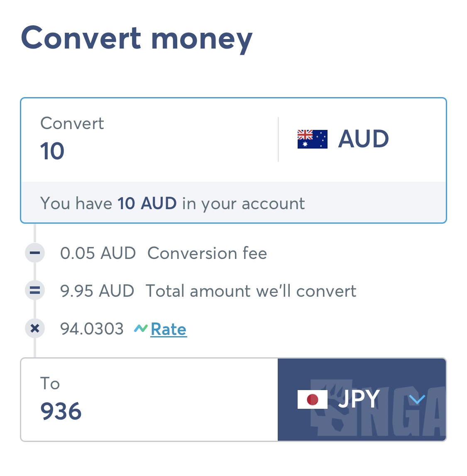Select the Australian flag icon
The height and width of the screenshot is (476, 467).
point(312,139)
